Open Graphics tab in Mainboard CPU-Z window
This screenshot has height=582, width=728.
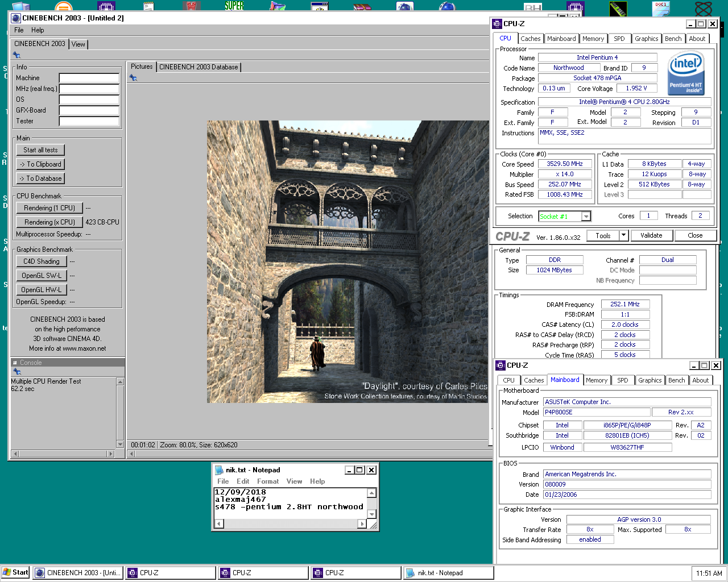[650, 380]
